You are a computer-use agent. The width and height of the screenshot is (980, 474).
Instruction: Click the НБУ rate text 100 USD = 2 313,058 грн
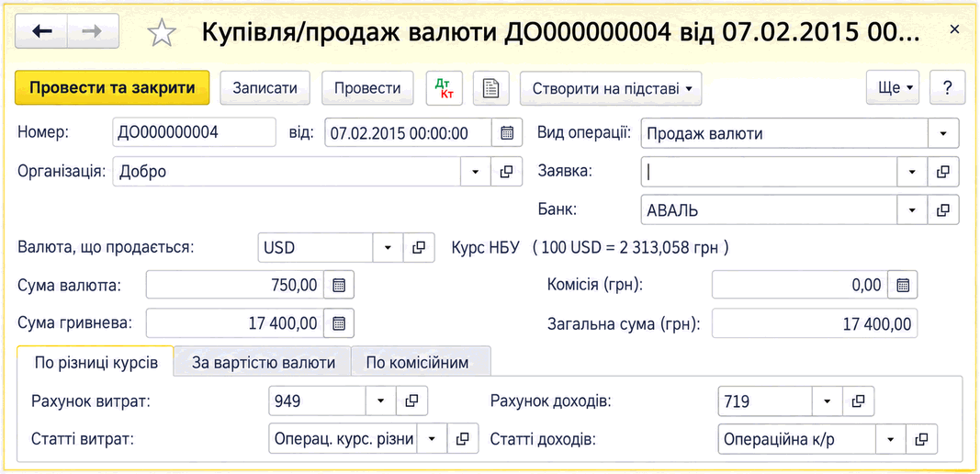[631, 248]
